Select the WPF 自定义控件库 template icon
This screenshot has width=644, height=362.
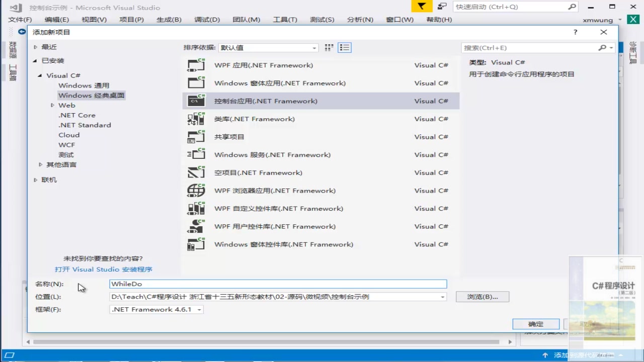196,208
